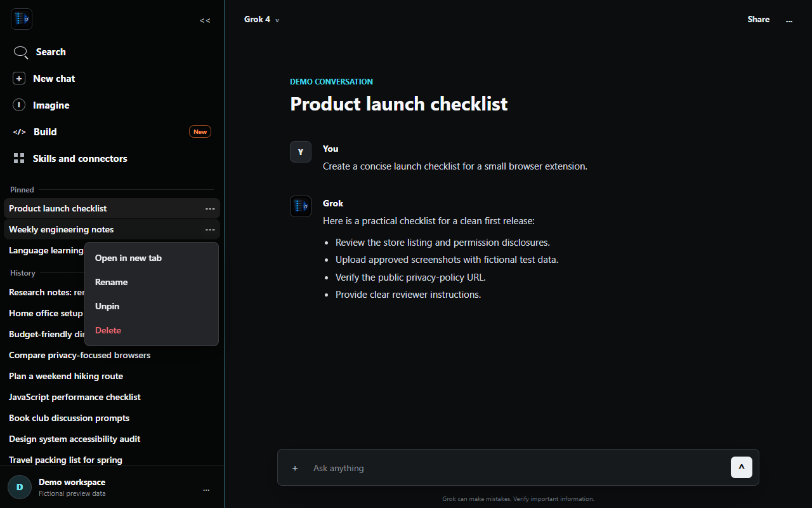
Task: Click the Demo workspace avatar D
Action: pyautogui.click(x=20, y=487)
